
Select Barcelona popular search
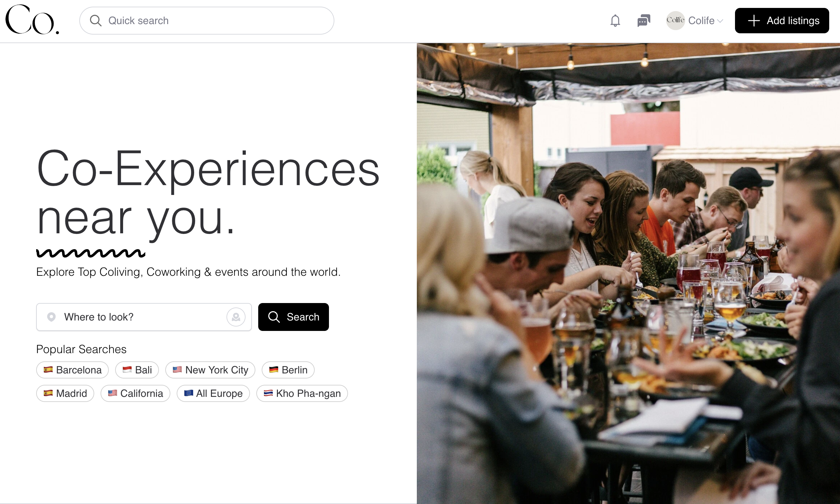pyautogui.click(x=72, y=370)
